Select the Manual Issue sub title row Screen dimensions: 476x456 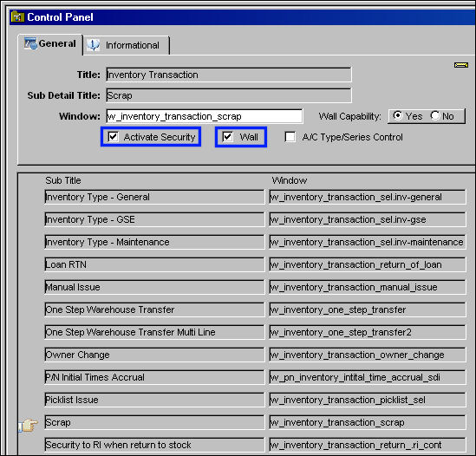click(154, 287)
